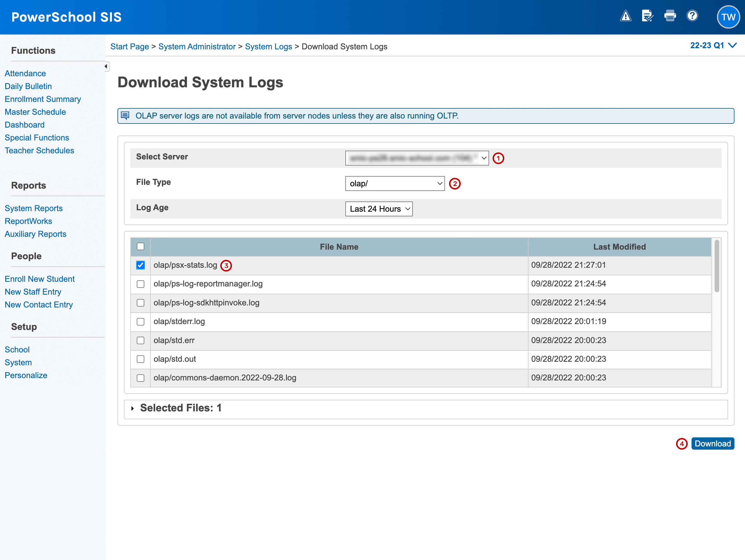Open the alerts warning triangle icon
Image resolution: width=745 pixels, height=560 pixels.
point(626,16)
